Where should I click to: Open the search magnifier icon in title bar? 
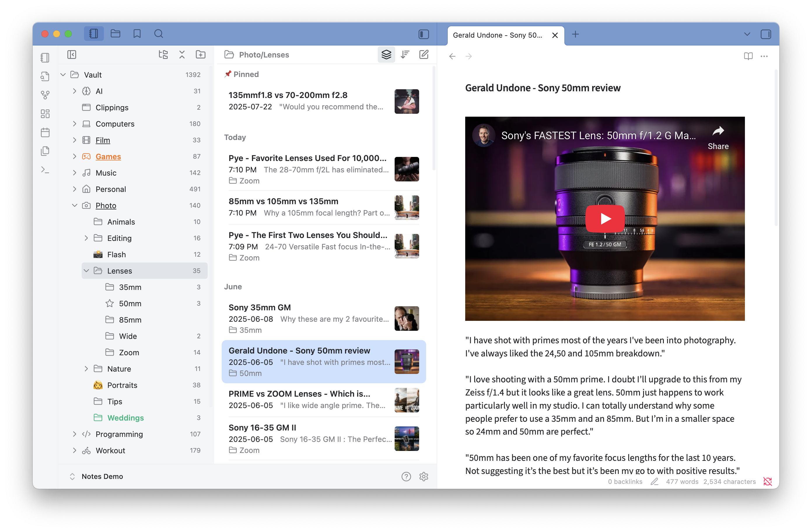tap(159, 34)
